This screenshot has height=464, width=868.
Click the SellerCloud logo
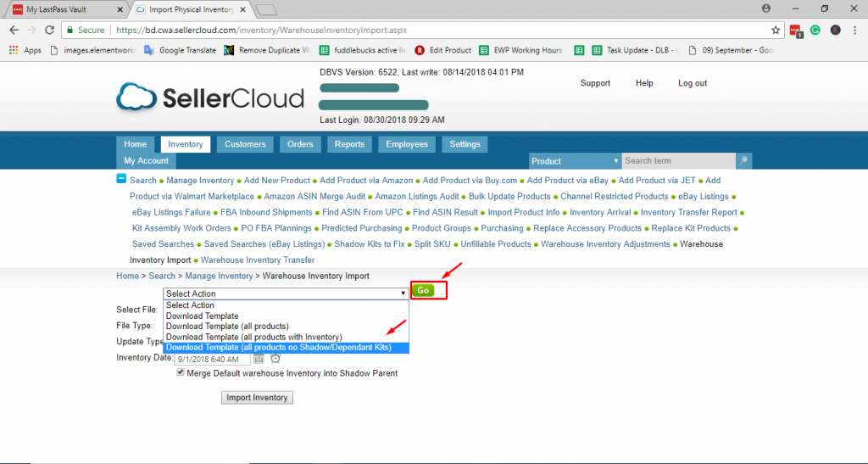point(210,98)
